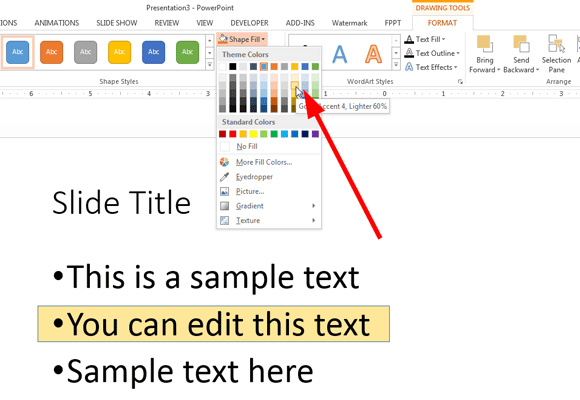Expand the Texture submenu
The image size is (580, 400).
pos(269,221)
